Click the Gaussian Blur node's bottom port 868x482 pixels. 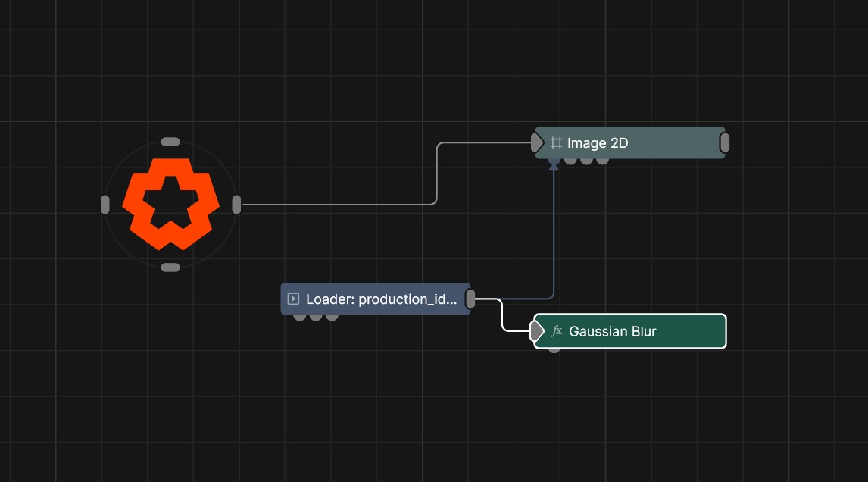point(554,349)
